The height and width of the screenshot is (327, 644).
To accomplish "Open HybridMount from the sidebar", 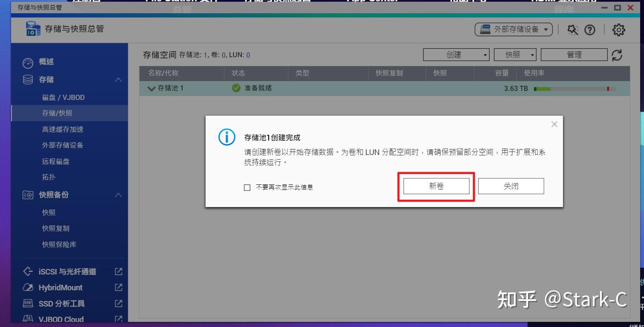I will (x=61, y=287).
